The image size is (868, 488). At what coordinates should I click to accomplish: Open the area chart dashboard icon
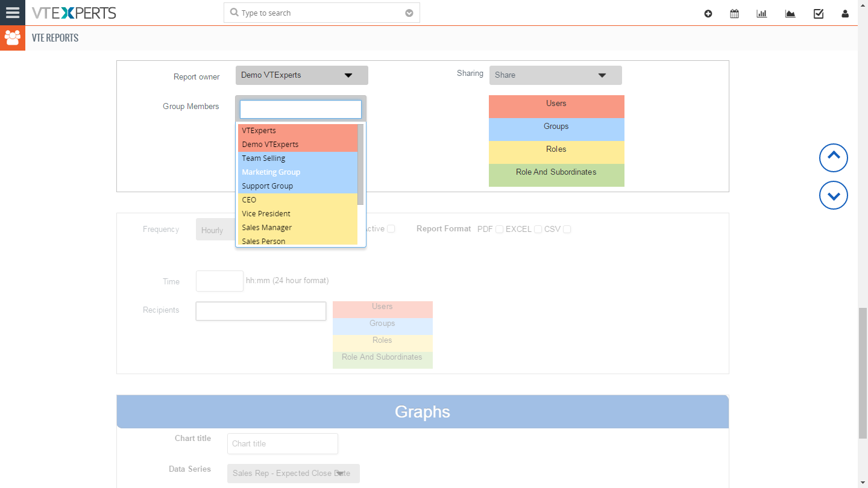click(790, 14)
